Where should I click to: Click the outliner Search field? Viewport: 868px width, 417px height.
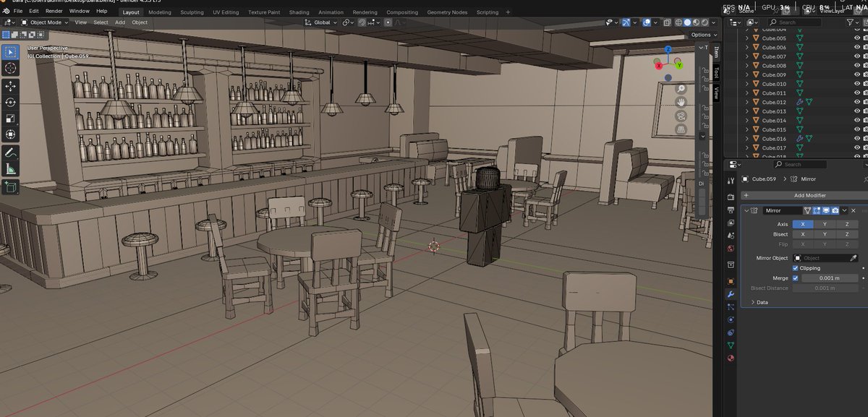[x=794, y=22]
